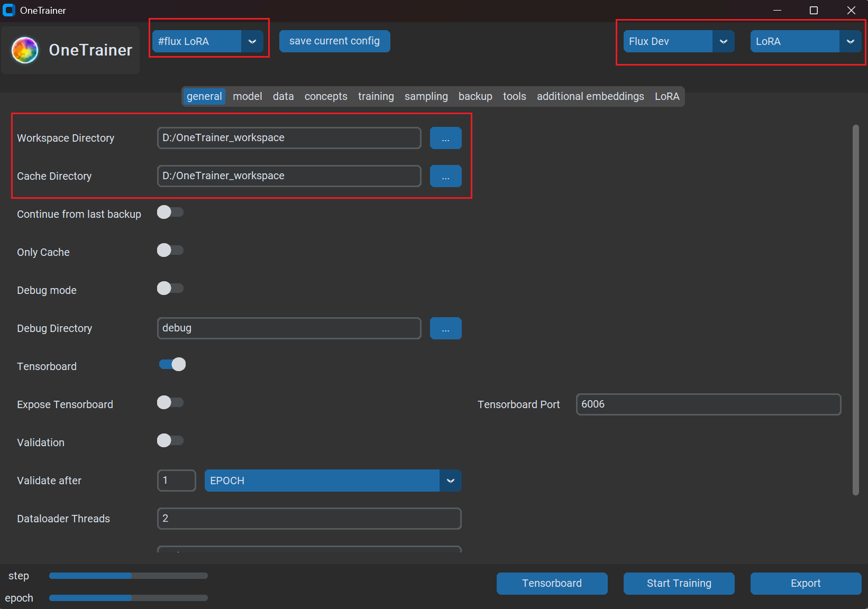Screen dimensions: 868x609
Task: Open the tools tab
Action: pyautogui.click(x=515, y=96)
